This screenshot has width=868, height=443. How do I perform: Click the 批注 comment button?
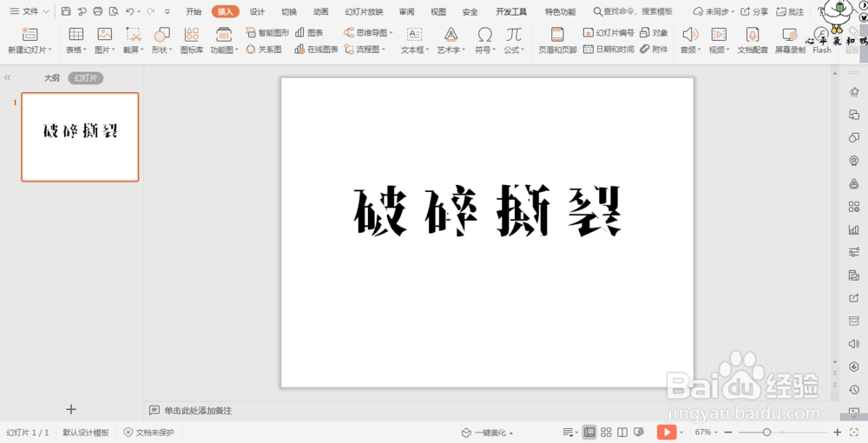(790, 11)
